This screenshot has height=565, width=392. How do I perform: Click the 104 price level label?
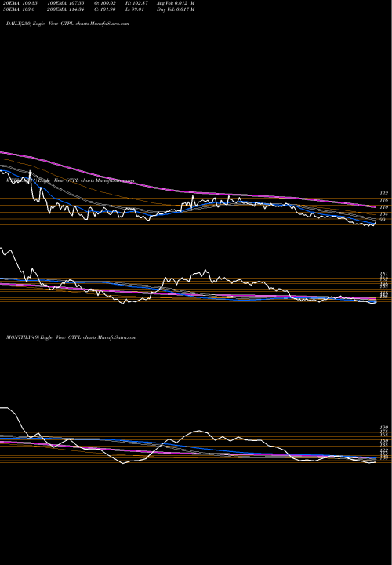383,214
